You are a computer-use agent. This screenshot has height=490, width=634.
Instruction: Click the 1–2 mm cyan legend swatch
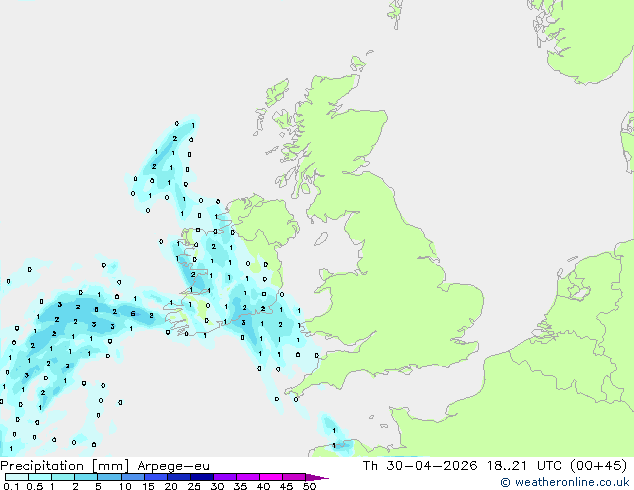coord(63,477)
